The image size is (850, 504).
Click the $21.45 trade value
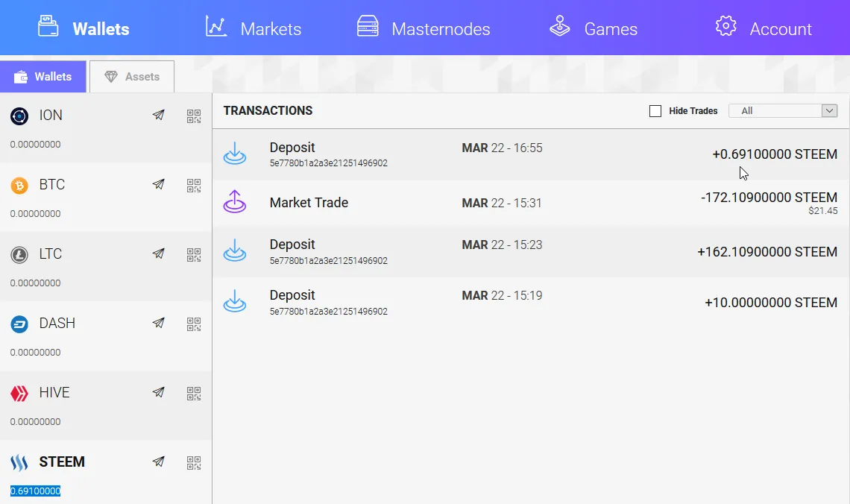point(823,211)
